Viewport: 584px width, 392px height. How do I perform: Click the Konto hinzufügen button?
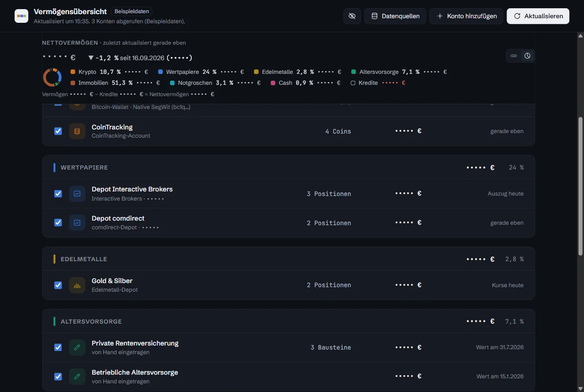[466, 16]
